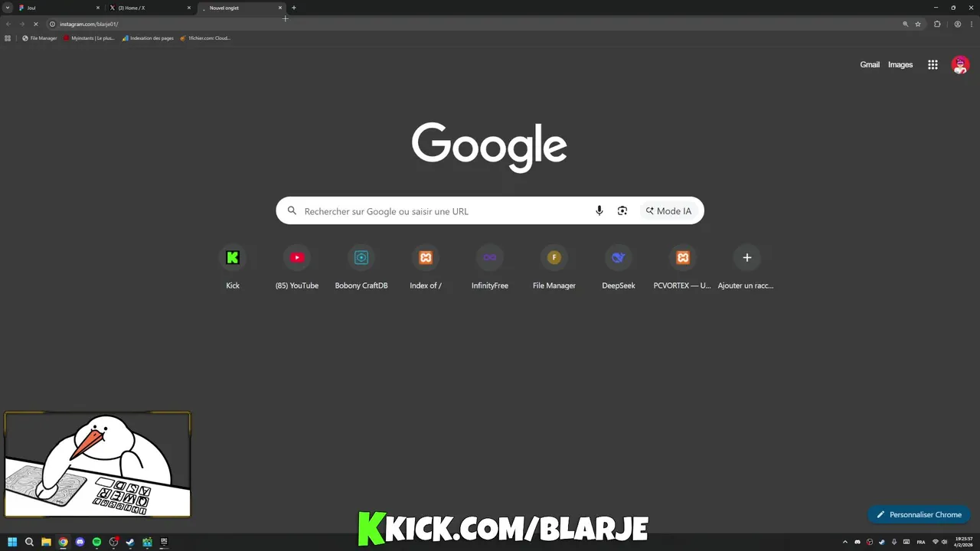View site information icon beside URL
This screenshot has height=551, width=980.
point(52,24)
